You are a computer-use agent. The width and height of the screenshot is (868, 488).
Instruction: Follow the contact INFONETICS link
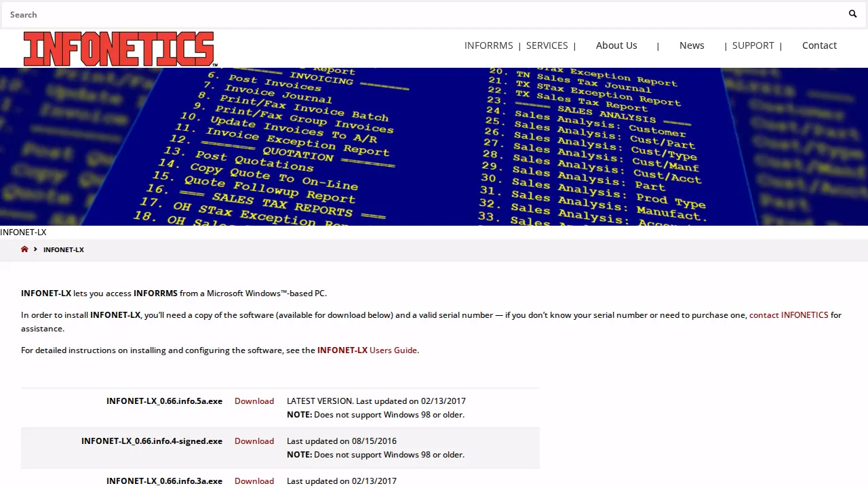789,315
